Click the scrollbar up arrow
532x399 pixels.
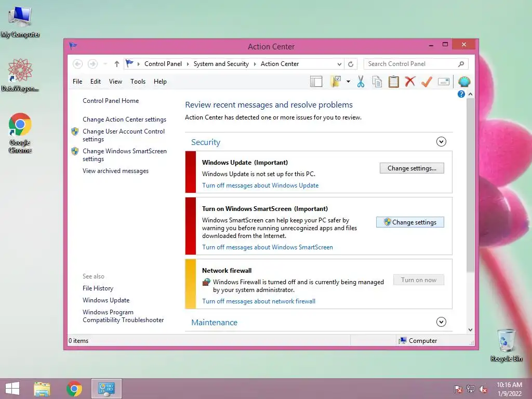pos(470,94)
